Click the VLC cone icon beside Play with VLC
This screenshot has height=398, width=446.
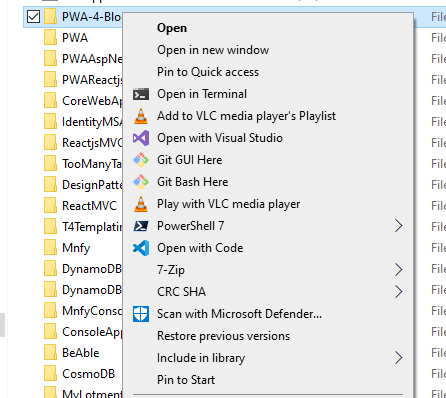point(141,204)
